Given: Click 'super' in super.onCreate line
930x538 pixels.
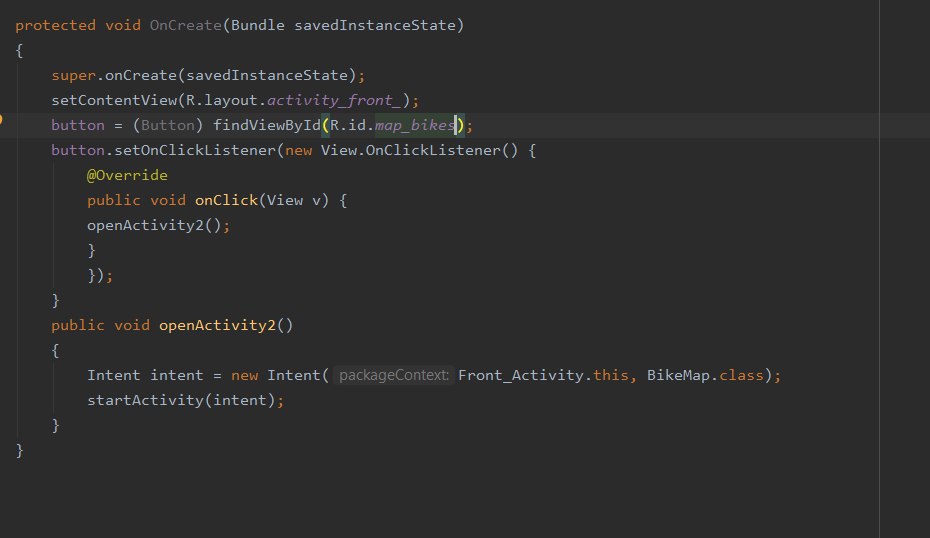Looking at the screenshot, I should 74,75.
